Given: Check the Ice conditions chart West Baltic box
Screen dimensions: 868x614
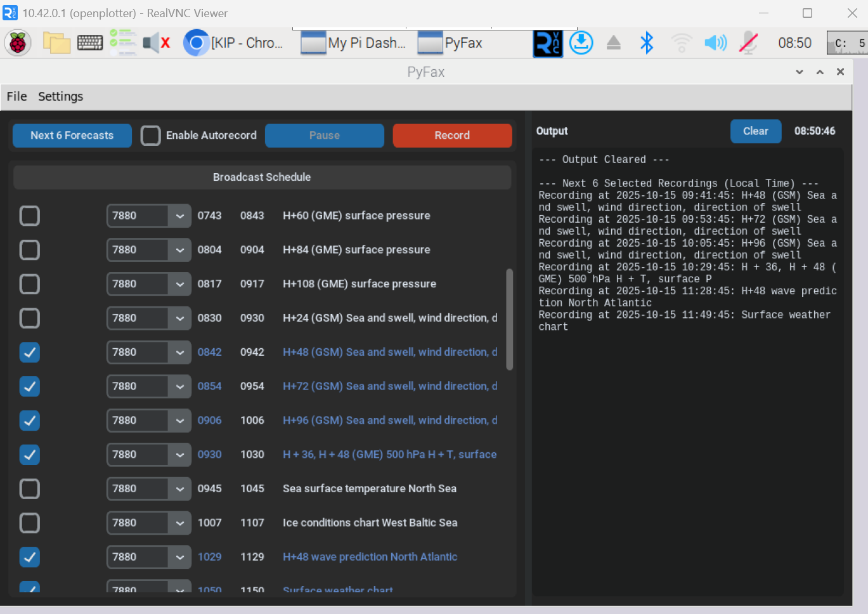Looking at the screenshot, I should tap(30, 523).
